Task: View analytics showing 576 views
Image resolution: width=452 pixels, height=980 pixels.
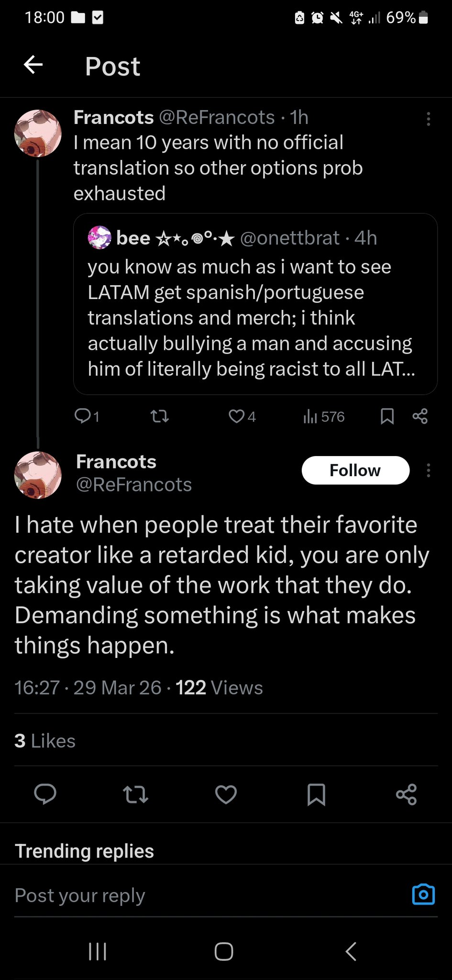Action: [324, 417]
